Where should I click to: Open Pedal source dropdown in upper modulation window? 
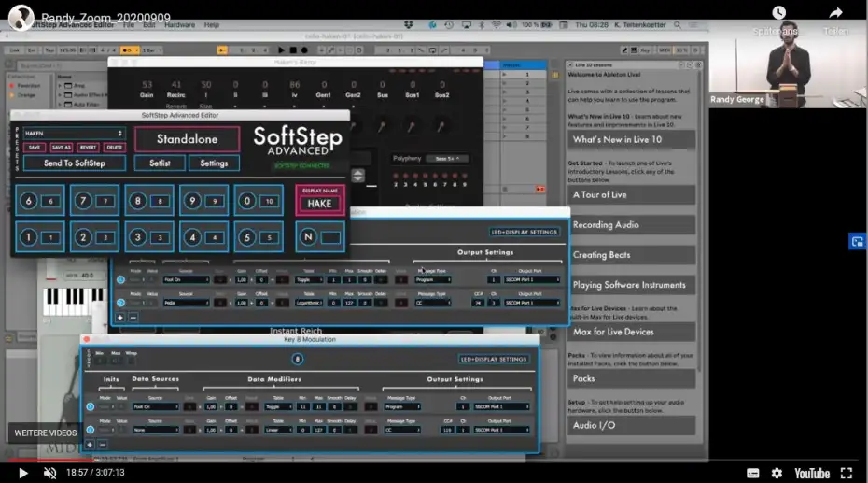click(186, 303)
